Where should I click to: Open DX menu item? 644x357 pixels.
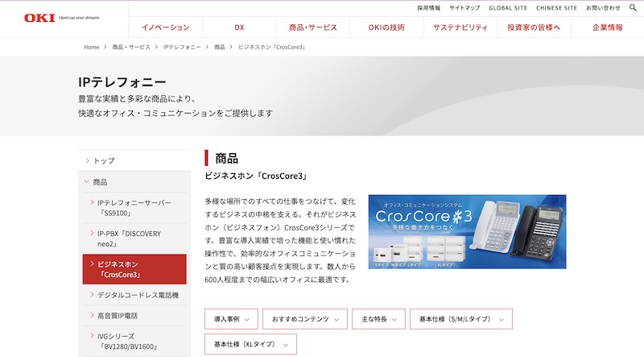pos(239,27)
